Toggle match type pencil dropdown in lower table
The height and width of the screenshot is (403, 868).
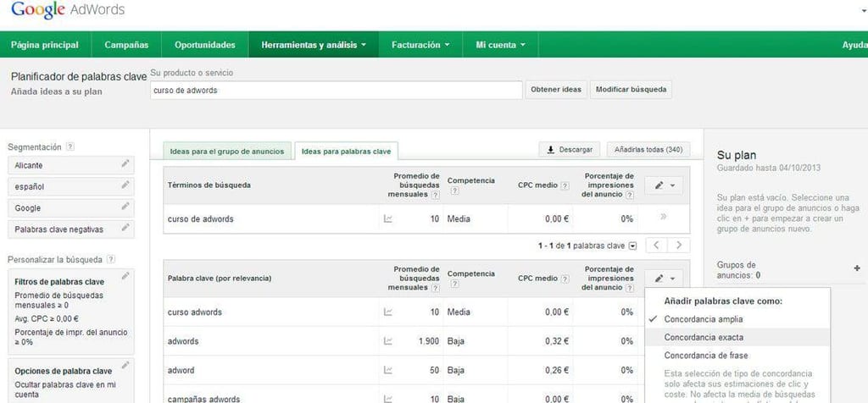(x=664, y=279)
